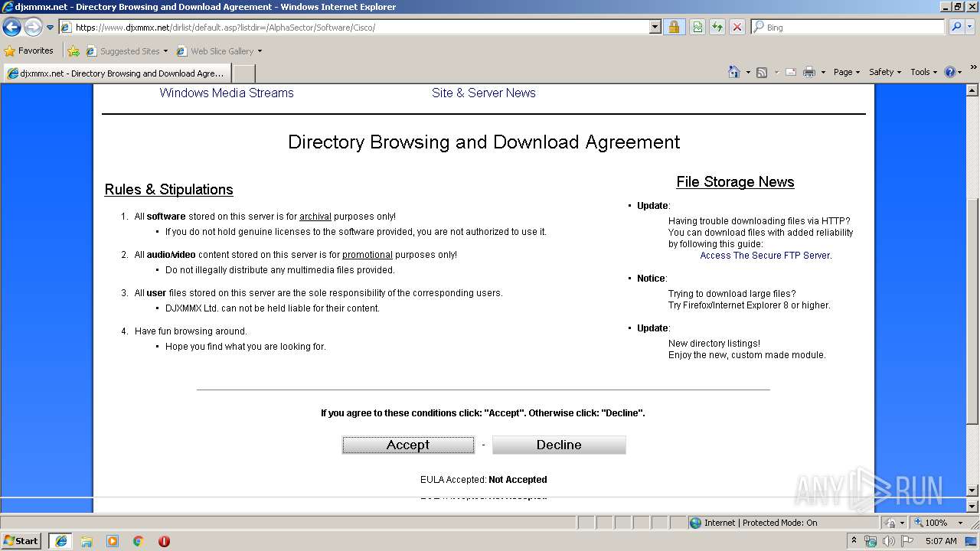Click the network tray icon
This screenshot has width=980, height=551.
871,541
